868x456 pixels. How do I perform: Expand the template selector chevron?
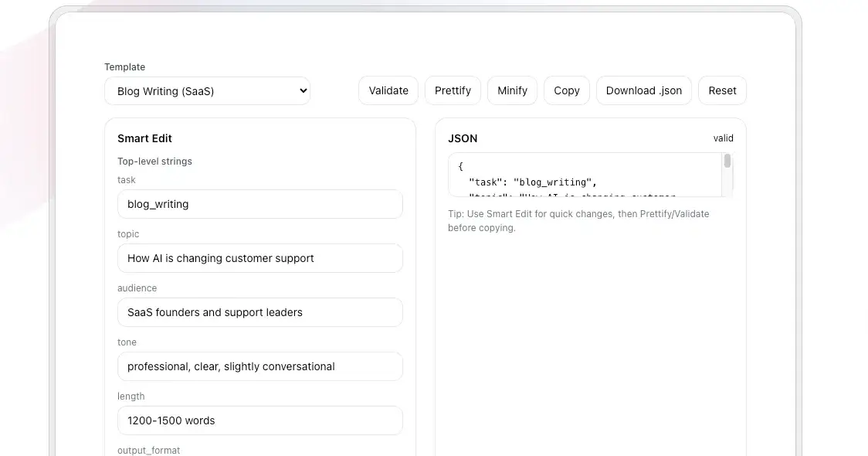(x=300, y=90)
